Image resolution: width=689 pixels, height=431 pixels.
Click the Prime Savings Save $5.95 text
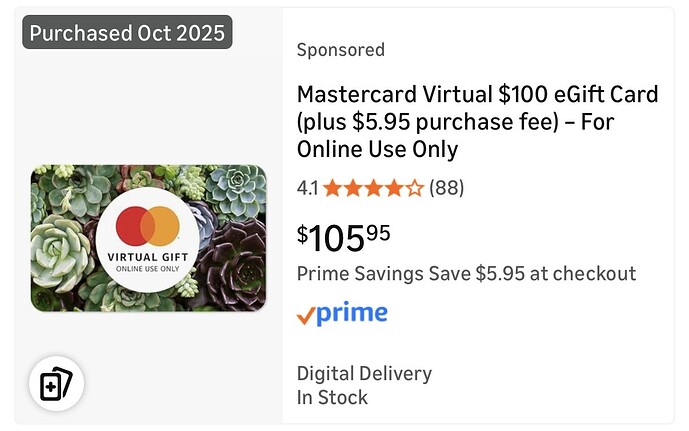466,274
